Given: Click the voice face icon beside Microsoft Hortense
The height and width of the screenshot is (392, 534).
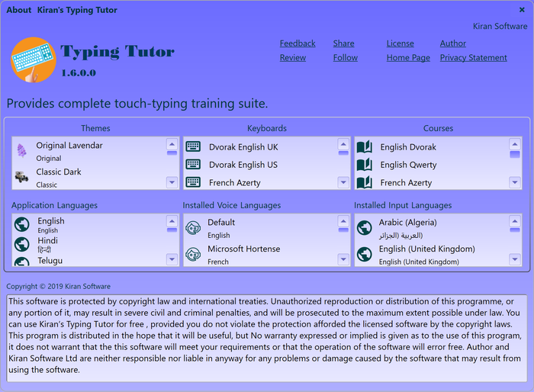Looking at the screenshot, I should coord(193,254).
